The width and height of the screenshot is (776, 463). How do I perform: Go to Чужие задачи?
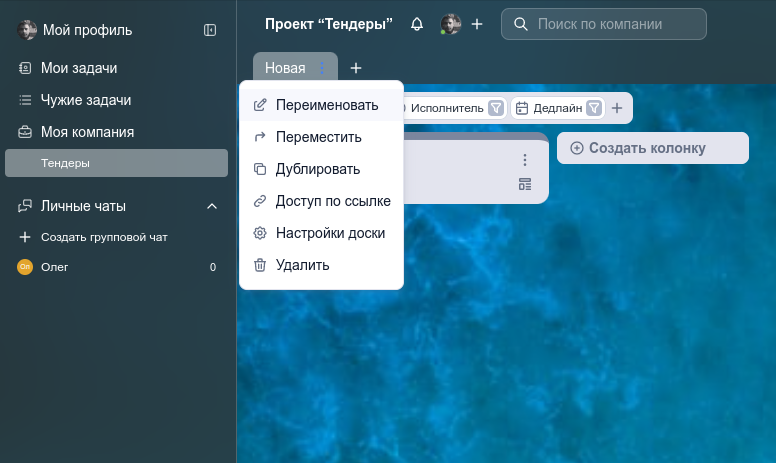86,100
